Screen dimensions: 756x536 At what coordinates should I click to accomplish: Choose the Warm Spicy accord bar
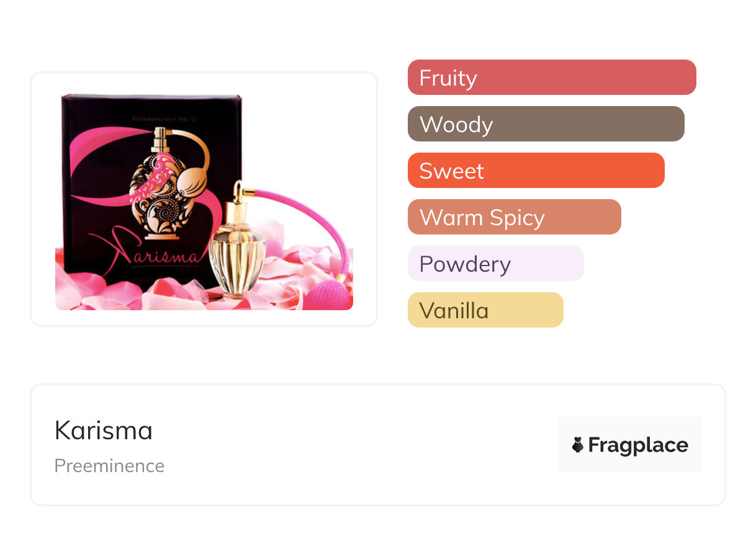[514, 217]
